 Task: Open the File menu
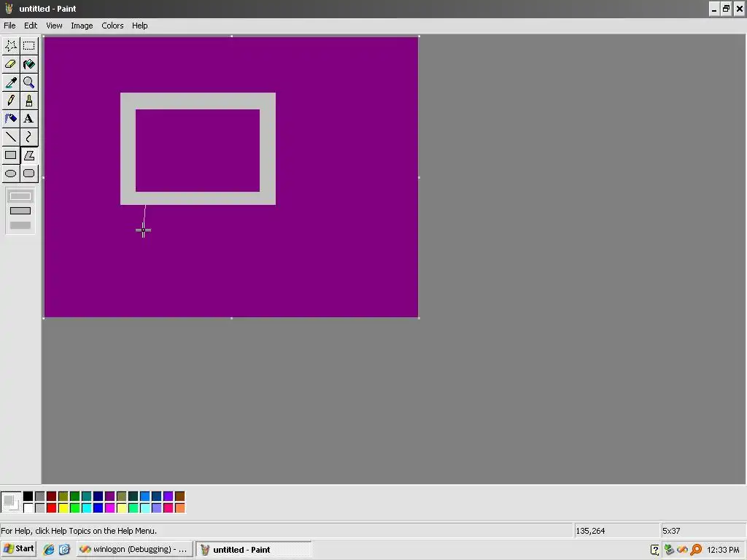point(9,26)
